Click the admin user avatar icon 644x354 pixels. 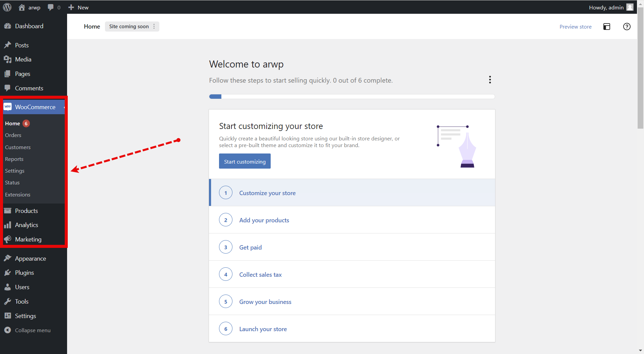click(630, 7)
